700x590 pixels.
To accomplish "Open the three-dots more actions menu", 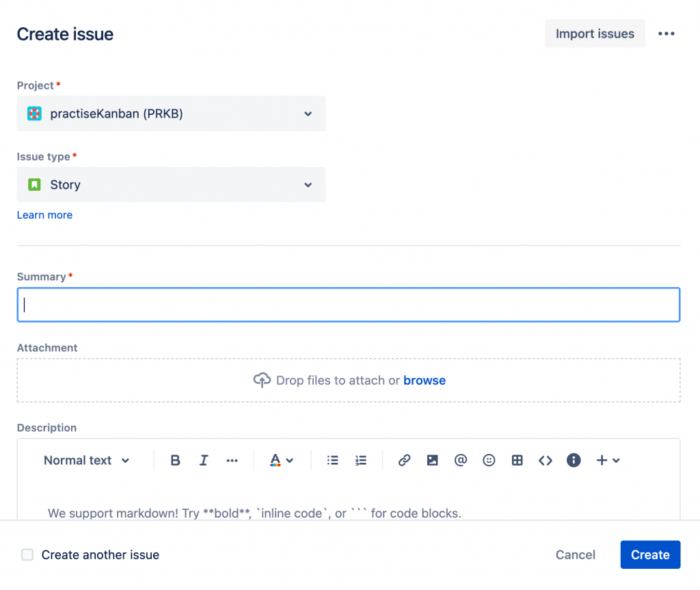I will tap(667, 34).
